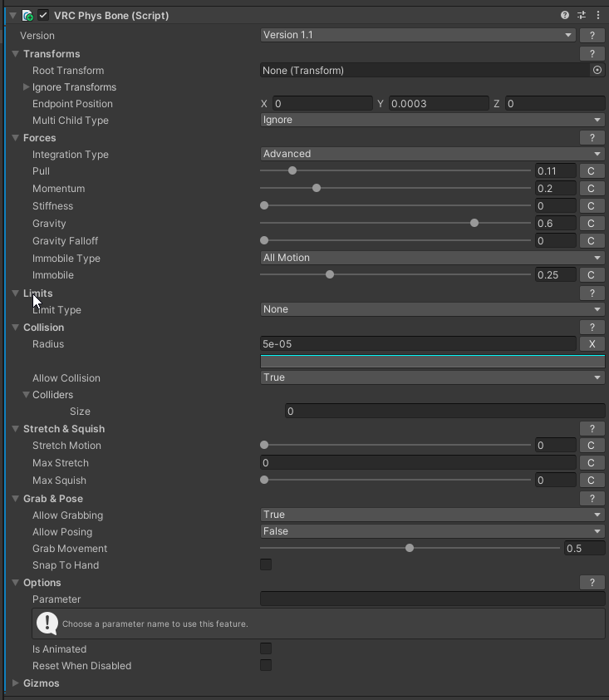Open the Integration Type dropdown
The image size is (609, 700).
(432, 154)
